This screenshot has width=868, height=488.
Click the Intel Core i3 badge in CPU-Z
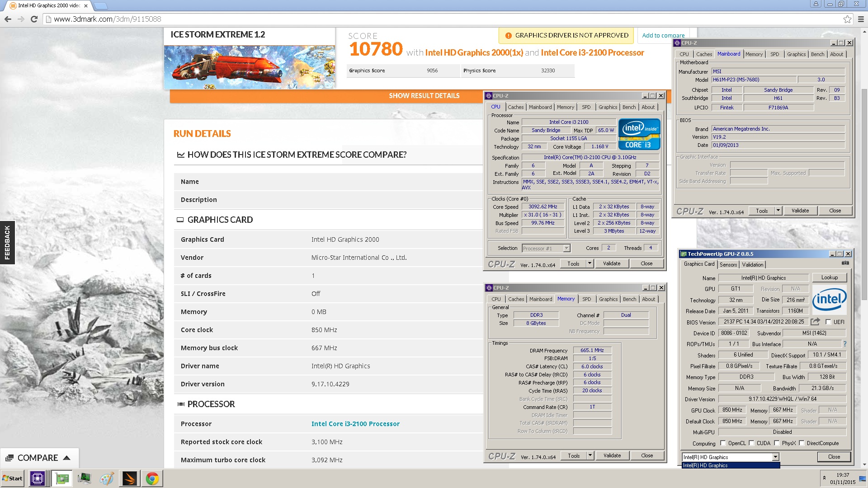click(639, 134)
